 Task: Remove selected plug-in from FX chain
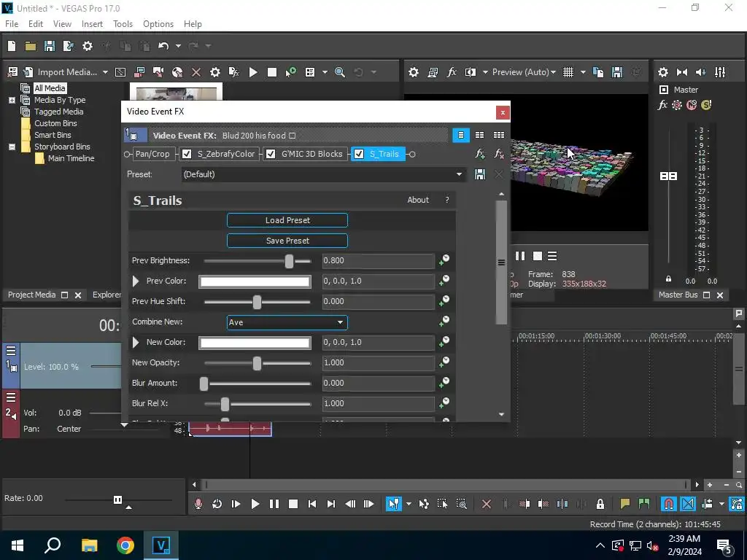click(499, 154)
